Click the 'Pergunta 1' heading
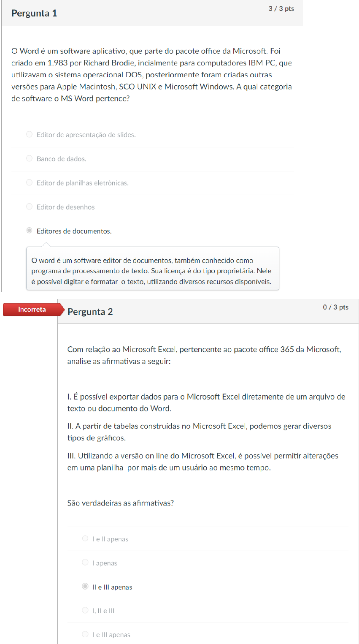Screen dimensions: 359x644 click(x=34, y=14)
